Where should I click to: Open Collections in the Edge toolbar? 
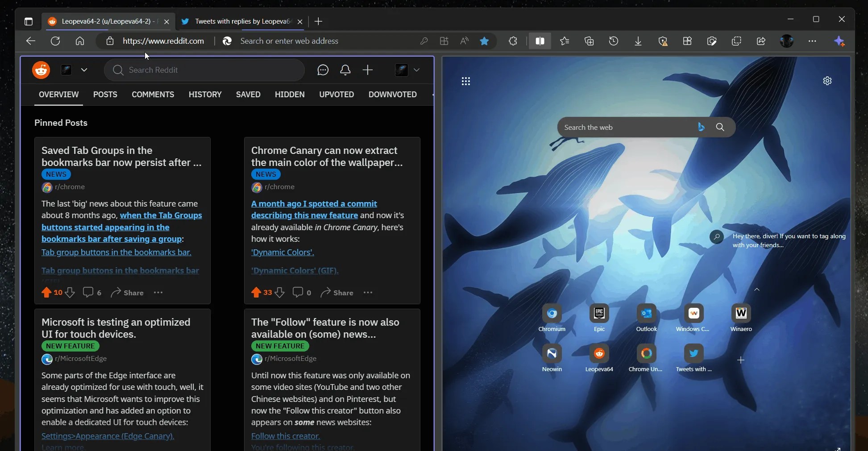coord(589,41)
